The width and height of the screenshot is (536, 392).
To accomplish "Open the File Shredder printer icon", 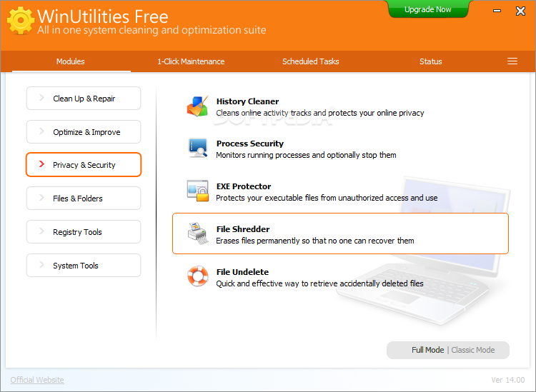I will point(198,233).
